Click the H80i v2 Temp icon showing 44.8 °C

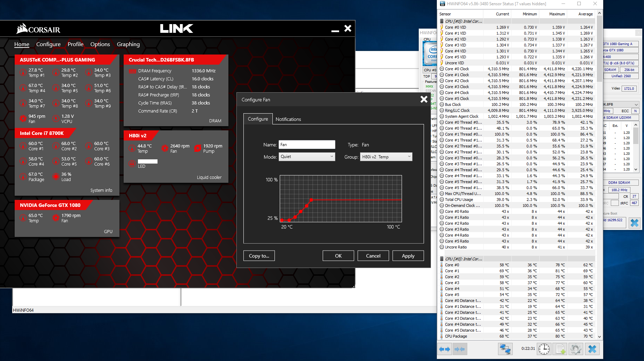(132, 149)
